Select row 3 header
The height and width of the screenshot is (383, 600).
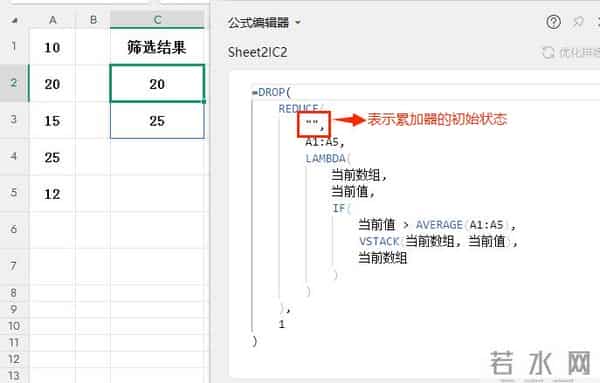click(14, 120)
